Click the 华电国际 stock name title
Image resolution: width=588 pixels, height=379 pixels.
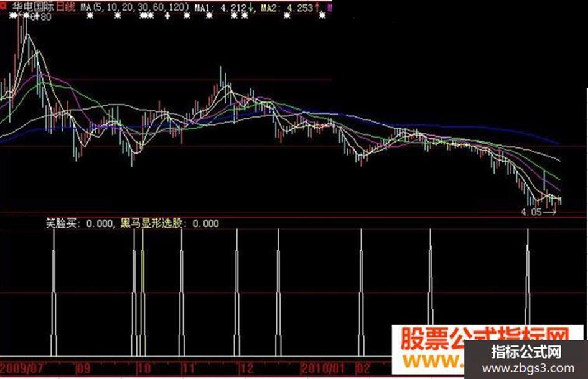pyautogui.click(x=33, y=6)
